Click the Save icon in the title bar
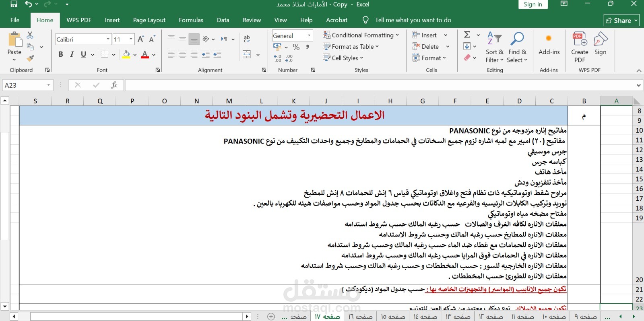 click(x=14, y=4)
